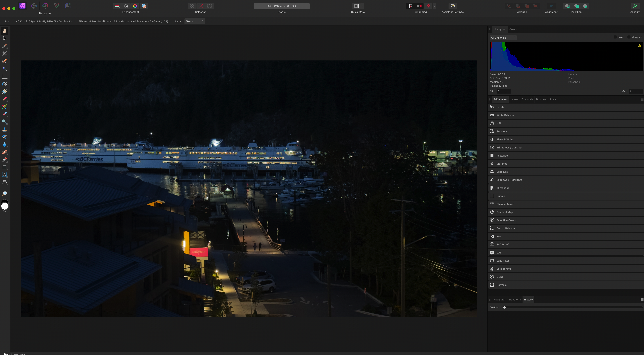644x355 pixels.
Task: Select the Flood Select magic wand tool
Action: pos(5,69)
